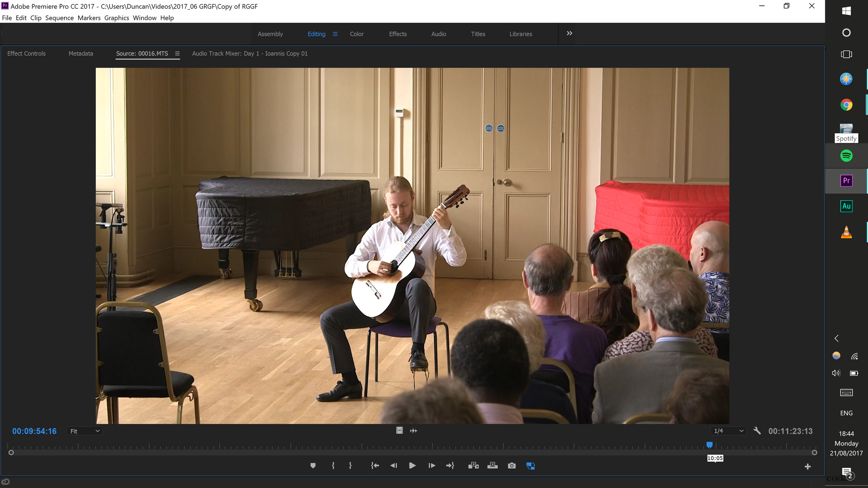Click the Mark Out bracket icon
The height and width of the screenshot is (488, 868).
(x=350, y=466)
